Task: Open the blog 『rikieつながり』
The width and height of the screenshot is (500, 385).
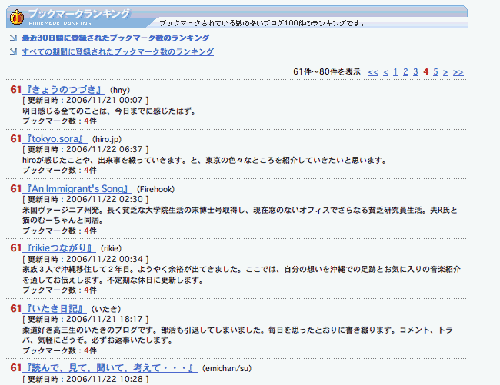Action: click(x=59, y=248)
